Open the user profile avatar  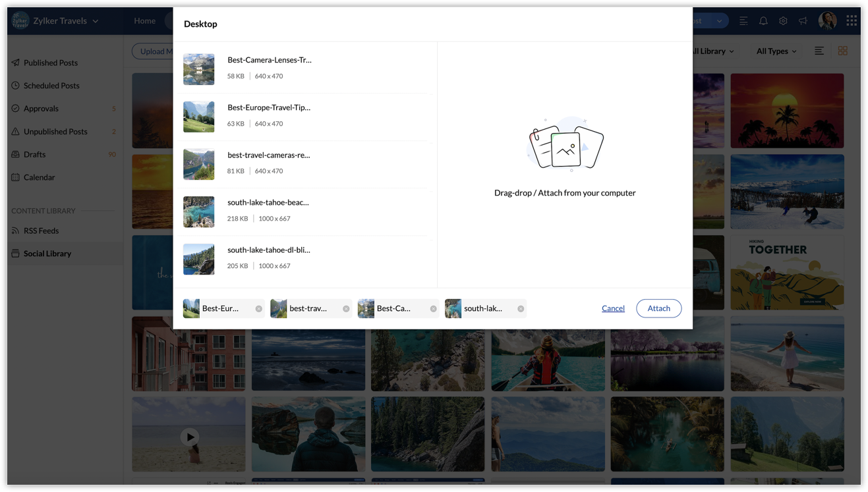pos(828,21)
